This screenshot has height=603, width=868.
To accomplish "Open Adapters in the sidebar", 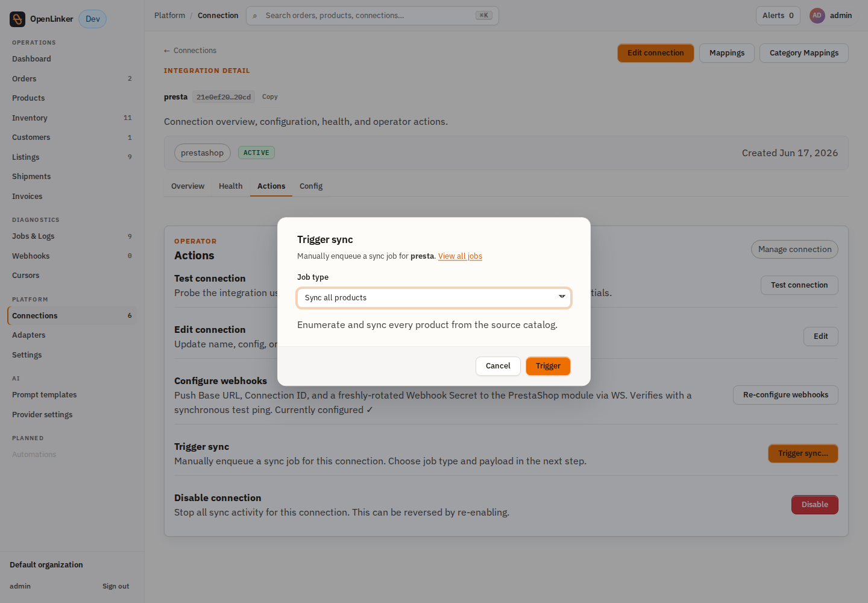I will 72,335.
